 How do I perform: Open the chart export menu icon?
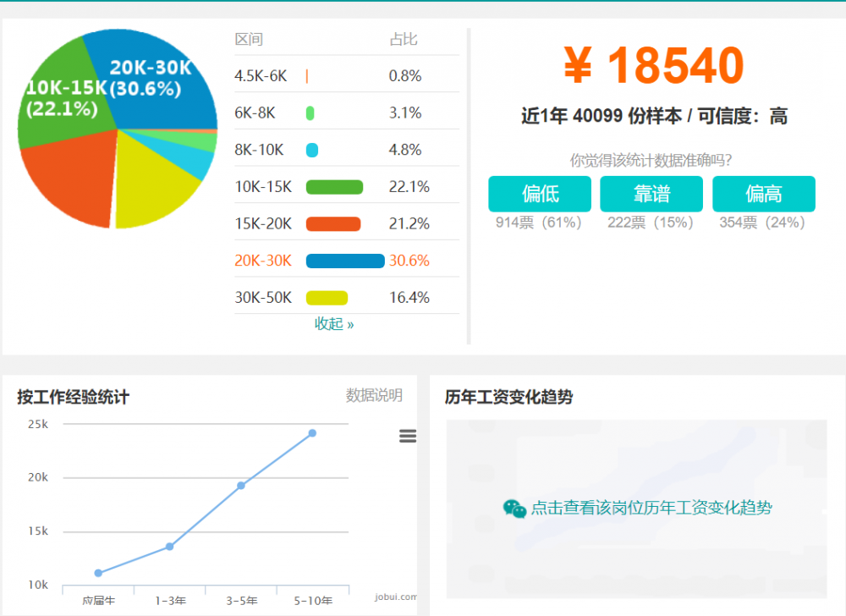point(408,436)
